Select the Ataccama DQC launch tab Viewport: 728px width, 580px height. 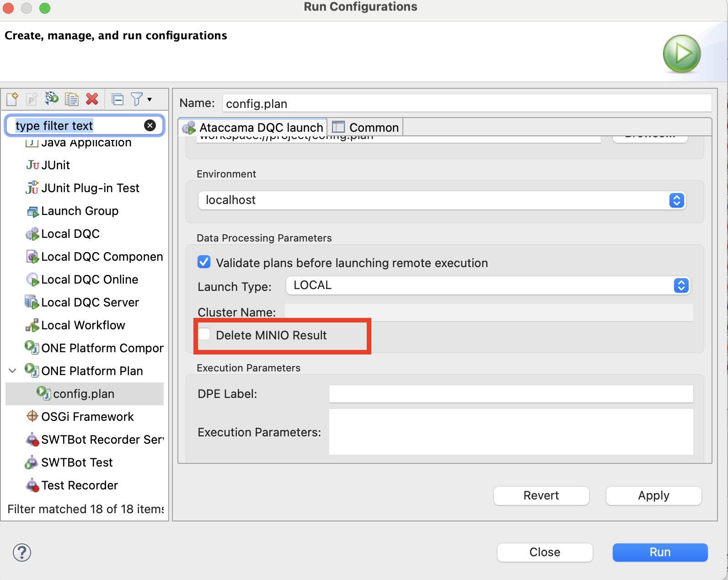(x=253, y=128)
